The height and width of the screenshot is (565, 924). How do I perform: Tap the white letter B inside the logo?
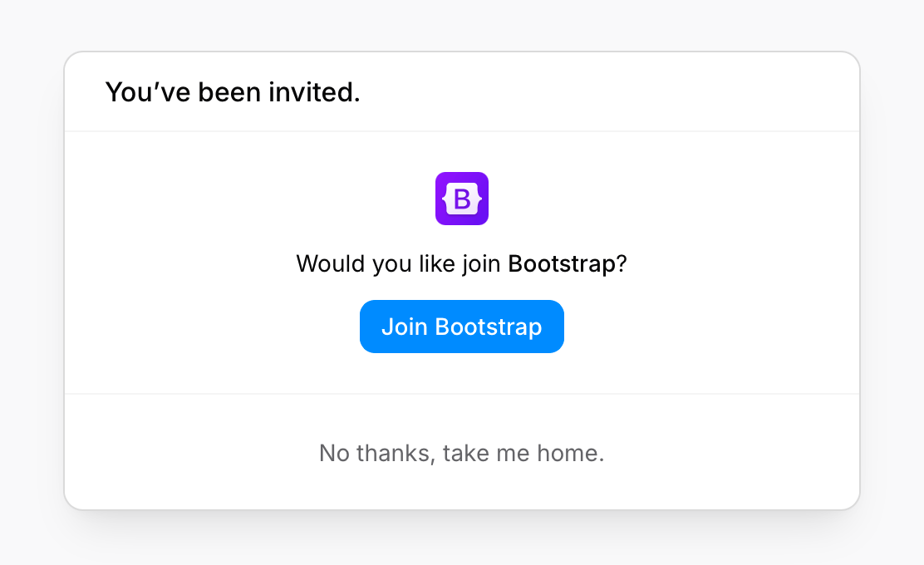pos(462,199)
